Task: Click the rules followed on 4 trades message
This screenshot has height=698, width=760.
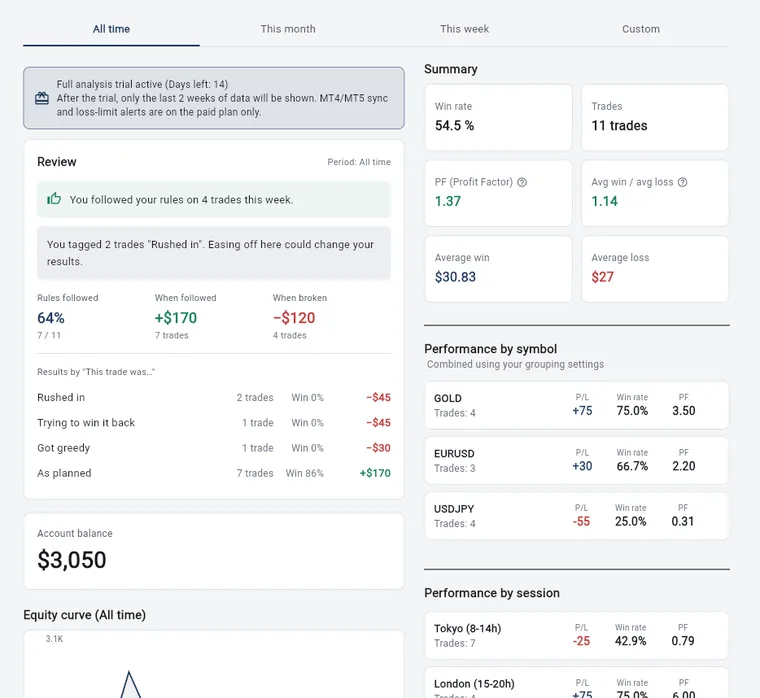Action: click(x=214, y=200)
